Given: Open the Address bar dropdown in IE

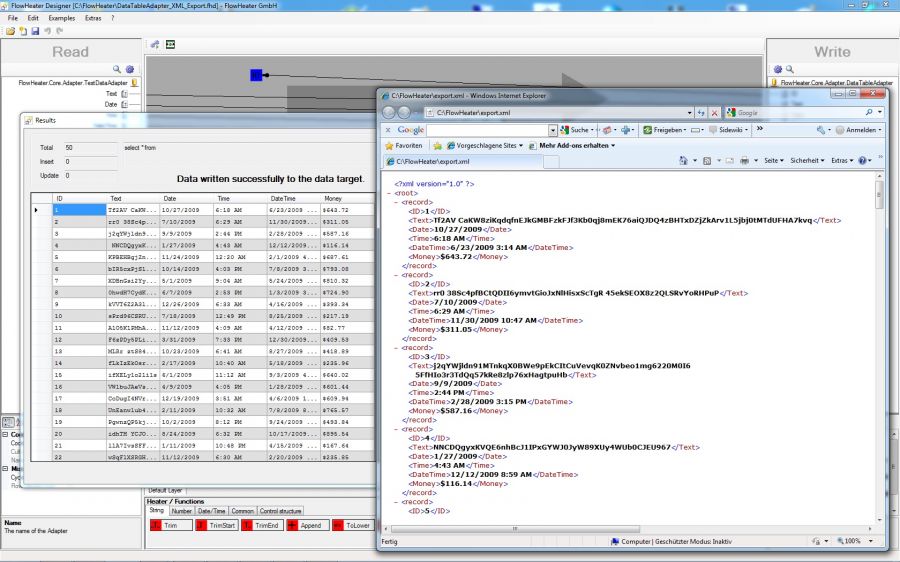Looking at the screenshot, I should click(x=689, y=113).
